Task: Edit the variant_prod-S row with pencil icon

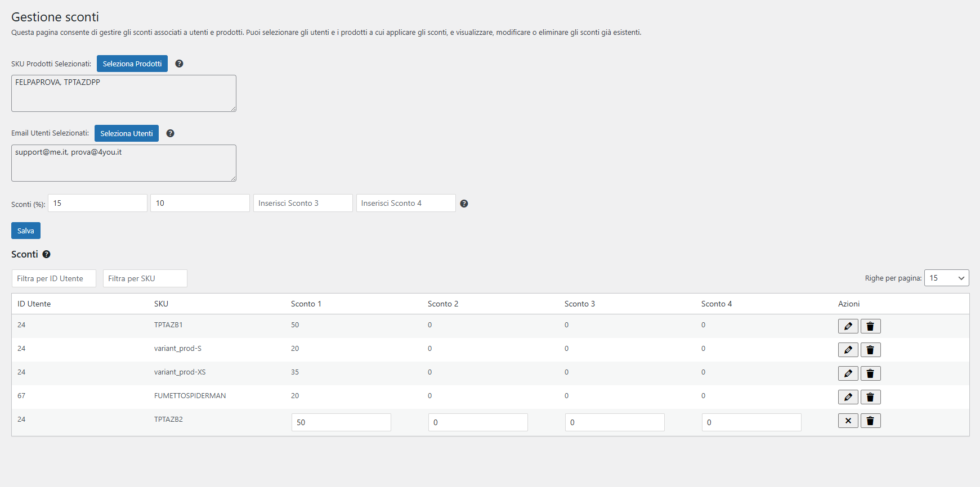Action: point(848,350)
